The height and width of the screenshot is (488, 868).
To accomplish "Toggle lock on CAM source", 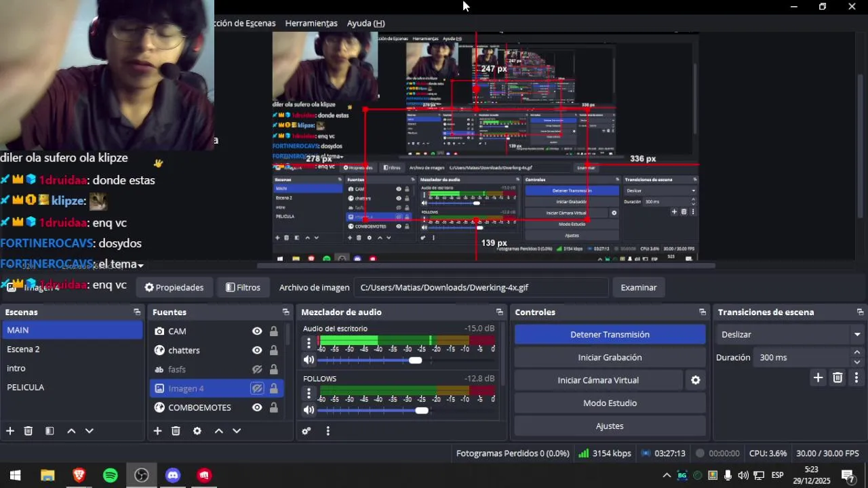I will click(273, 331).
